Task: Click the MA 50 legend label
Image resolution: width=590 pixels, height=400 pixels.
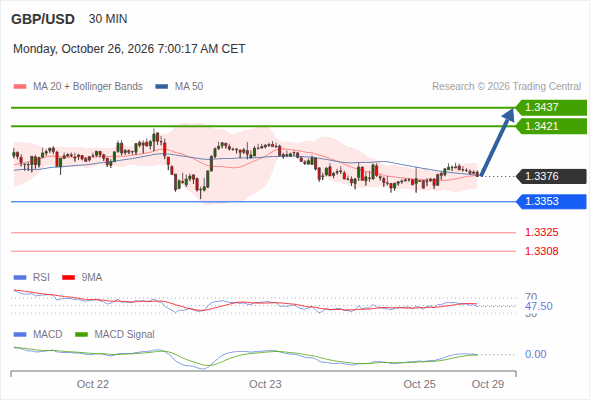Action: [189, 87]
